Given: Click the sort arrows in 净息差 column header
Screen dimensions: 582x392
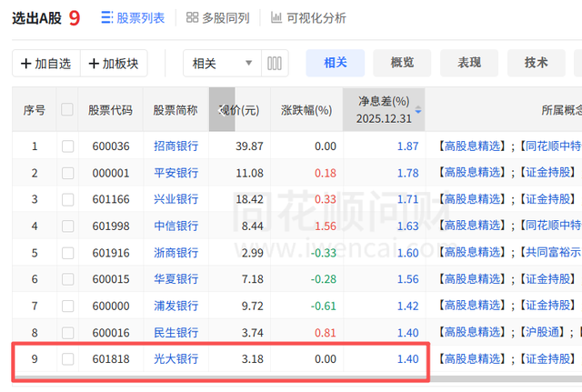Looking at the screenshot, I should (x=417, y=110).
